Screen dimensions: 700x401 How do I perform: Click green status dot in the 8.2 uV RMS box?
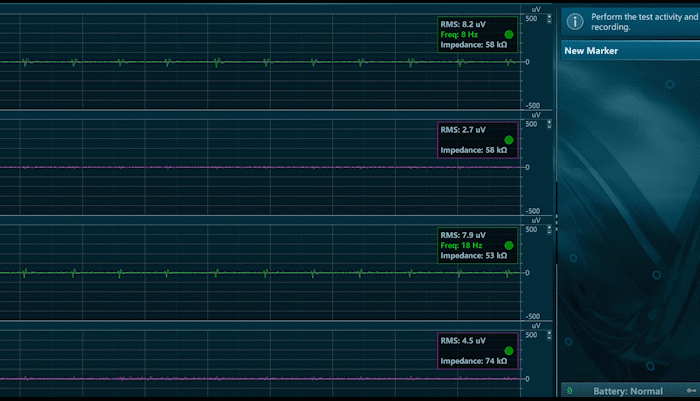(x=508, y=34)
